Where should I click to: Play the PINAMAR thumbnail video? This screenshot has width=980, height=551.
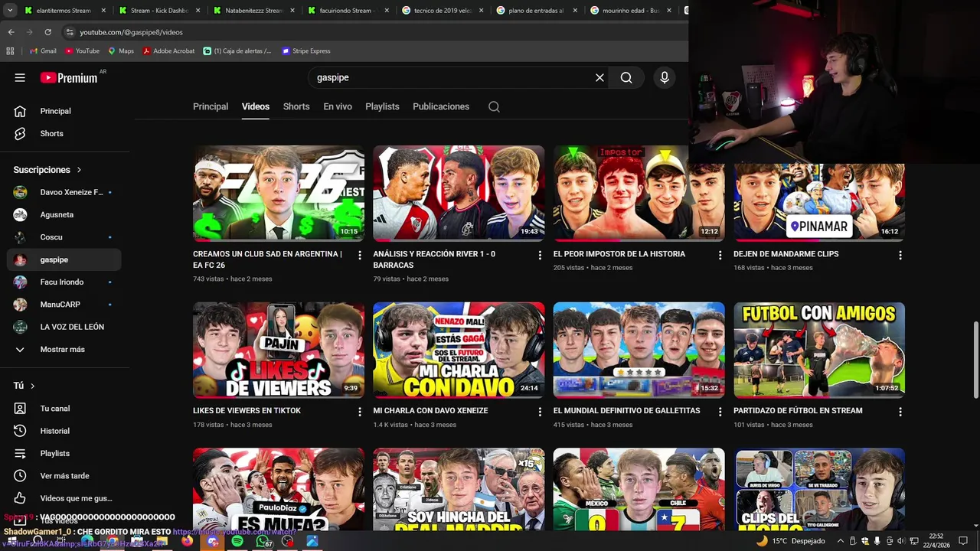click(x=819, y=202)
